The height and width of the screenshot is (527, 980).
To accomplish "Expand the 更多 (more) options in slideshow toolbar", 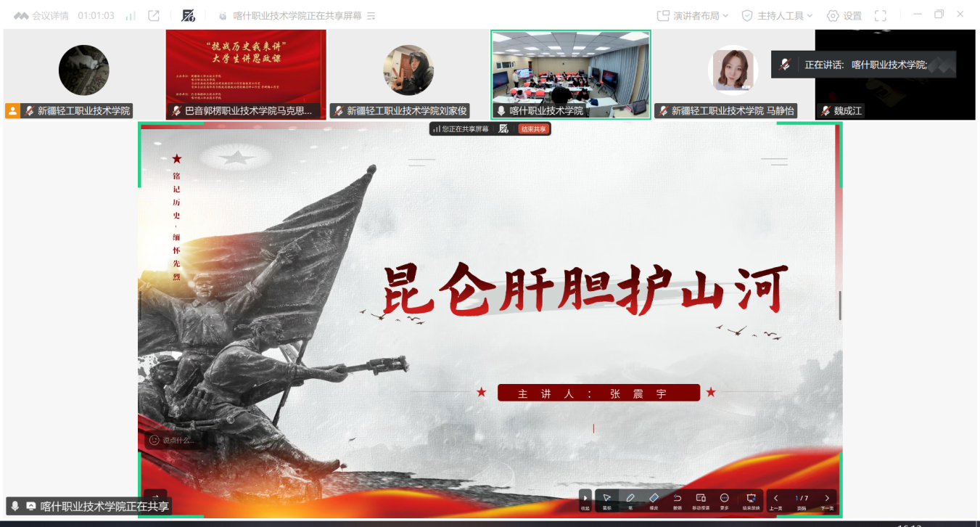I will click(725, 499).
